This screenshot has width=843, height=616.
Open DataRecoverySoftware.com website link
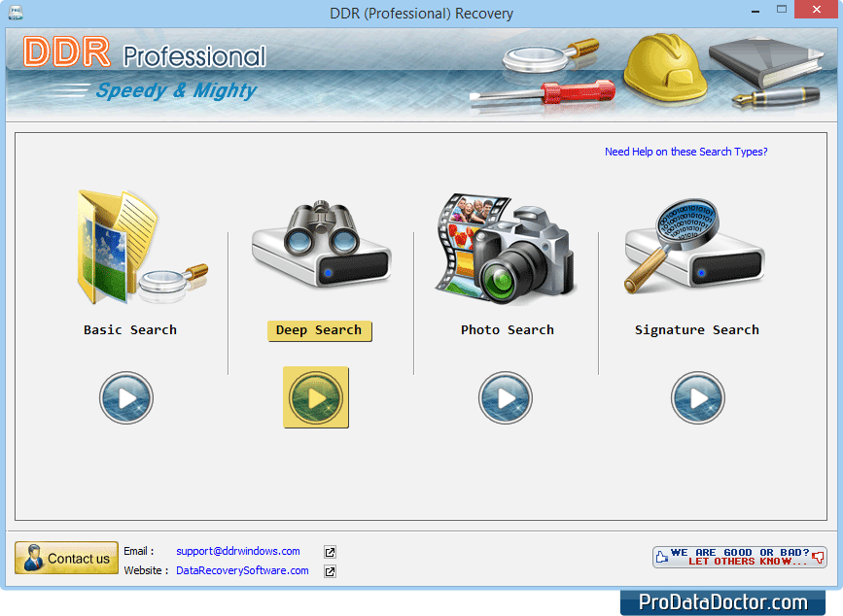(242, 570)
